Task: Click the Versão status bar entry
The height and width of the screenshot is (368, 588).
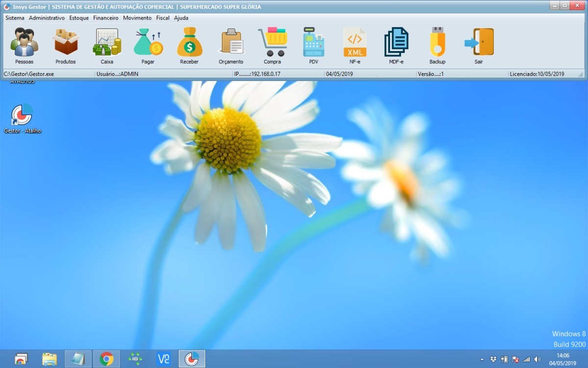Action: [x=431, y=74]
